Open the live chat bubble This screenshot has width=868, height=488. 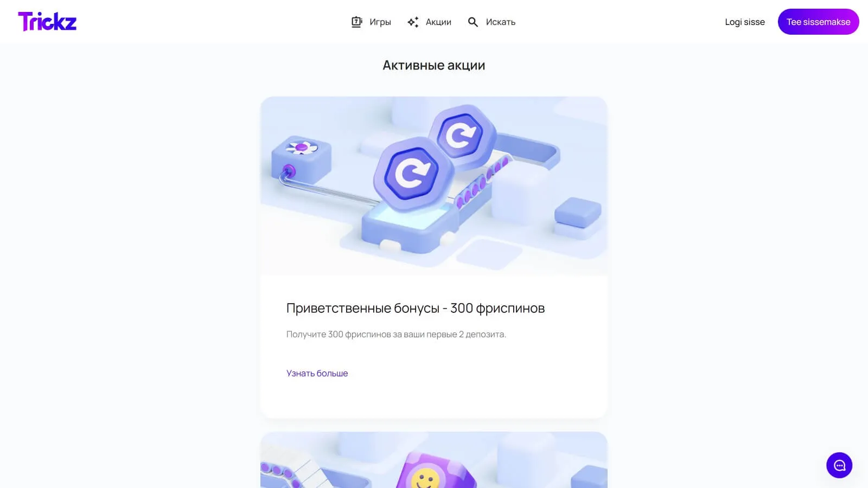click(x=839, y=465)
